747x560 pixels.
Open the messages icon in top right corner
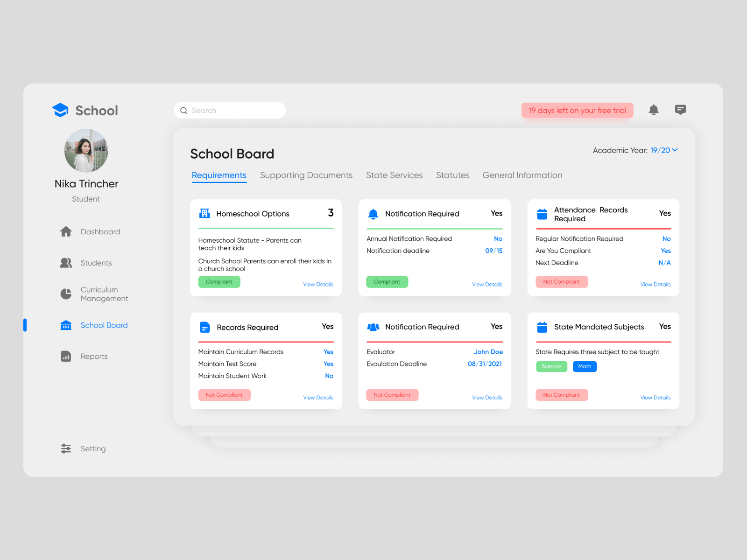tap(680, 110)
